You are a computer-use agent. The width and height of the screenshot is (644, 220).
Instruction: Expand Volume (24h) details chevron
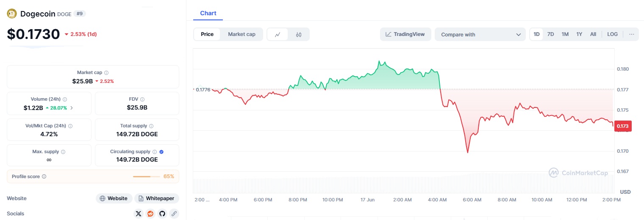pyautogui.click(x=72, y=108)
